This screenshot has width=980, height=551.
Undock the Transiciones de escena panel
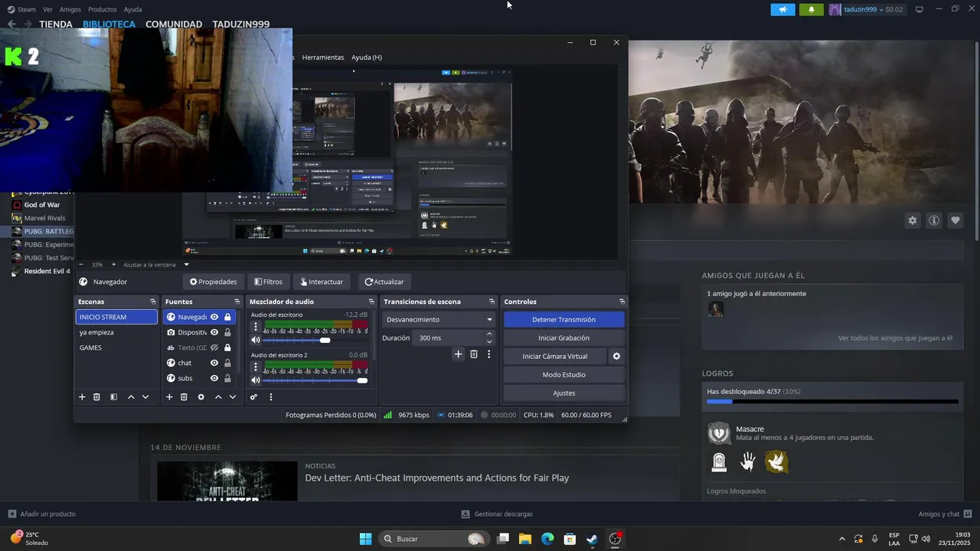(491, 302)
